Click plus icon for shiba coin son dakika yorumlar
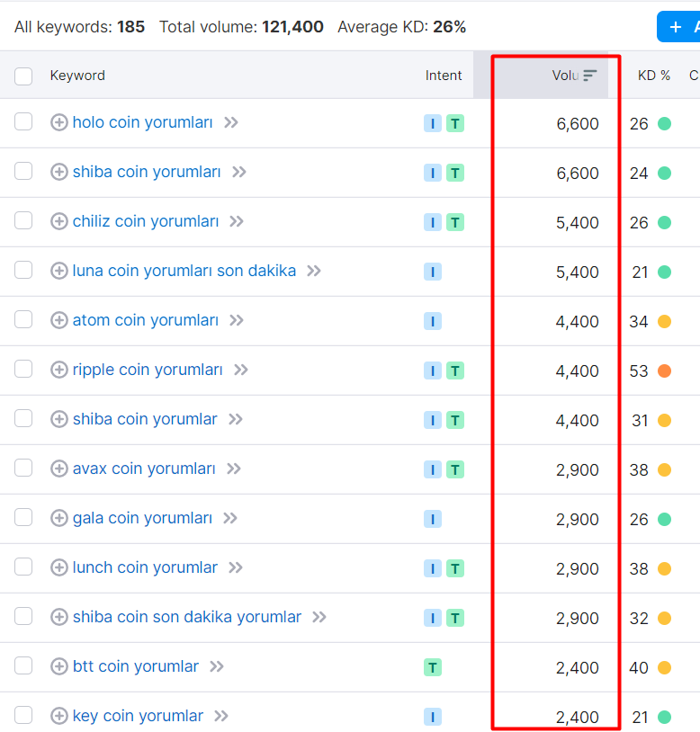The width and height of the screenshot is (700, 732). click(x=58, y=617)
